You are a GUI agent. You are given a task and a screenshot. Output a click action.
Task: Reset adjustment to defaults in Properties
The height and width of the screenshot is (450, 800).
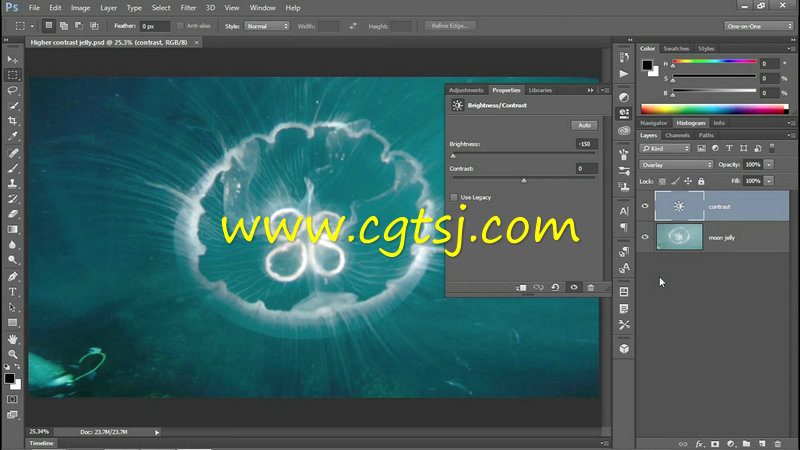[x=555, y=288]
